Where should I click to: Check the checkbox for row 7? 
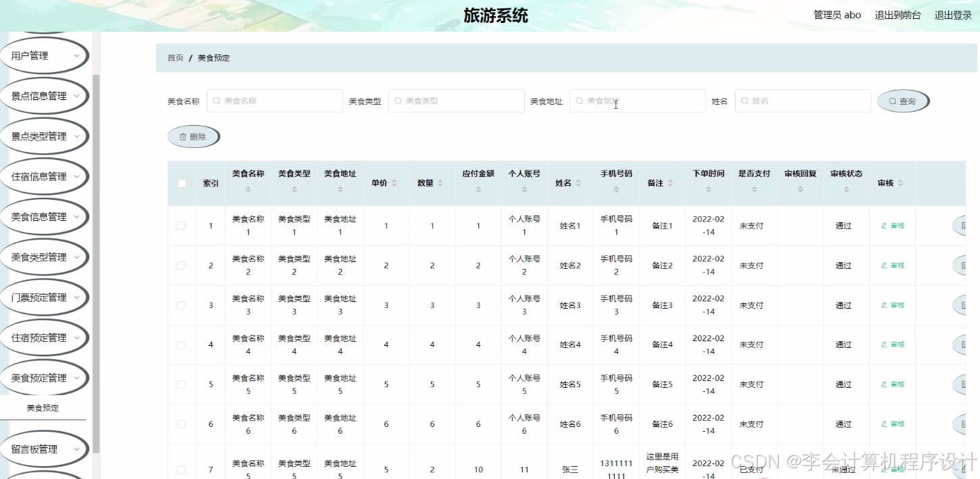point(181,470)
